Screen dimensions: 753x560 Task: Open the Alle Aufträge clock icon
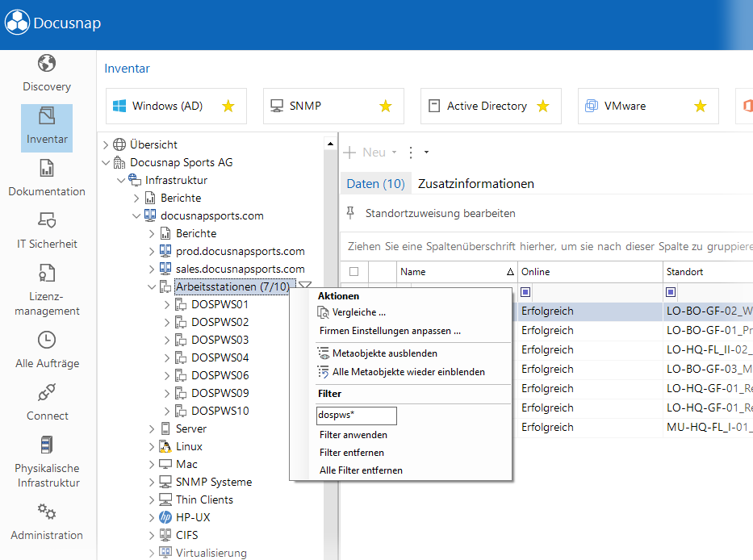(47, 340)
